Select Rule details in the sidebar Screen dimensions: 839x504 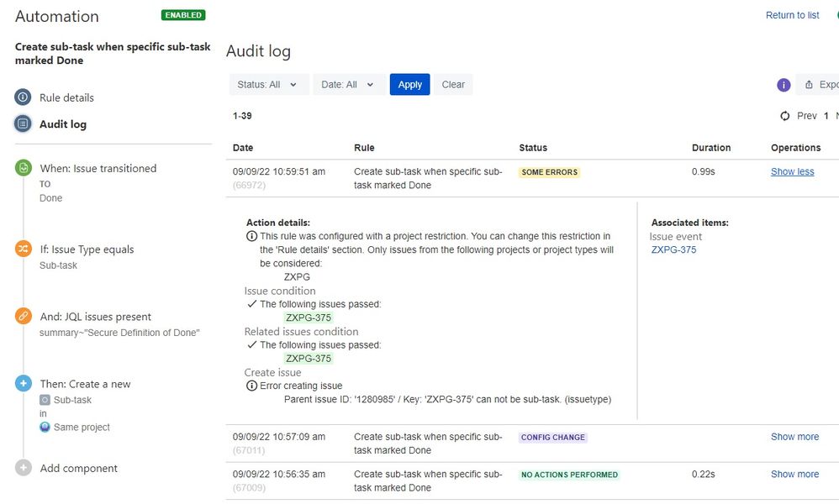[66, 97]
